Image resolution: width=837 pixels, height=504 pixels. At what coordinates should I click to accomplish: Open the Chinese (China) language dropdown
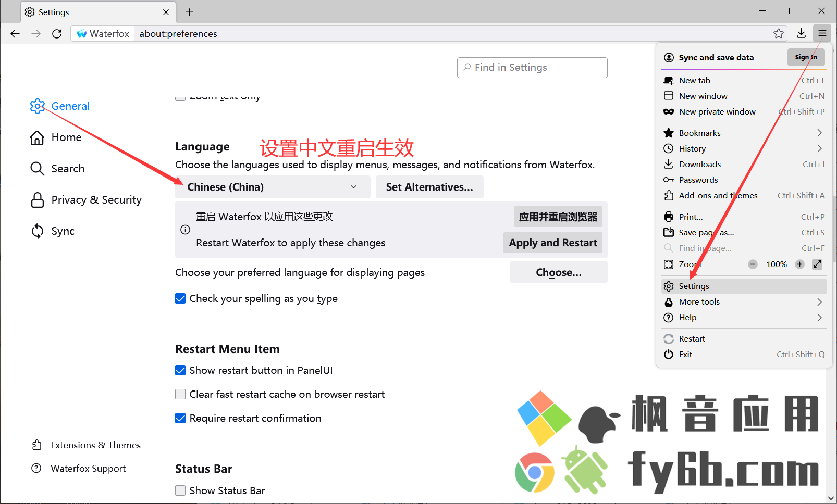click(273, 187)
